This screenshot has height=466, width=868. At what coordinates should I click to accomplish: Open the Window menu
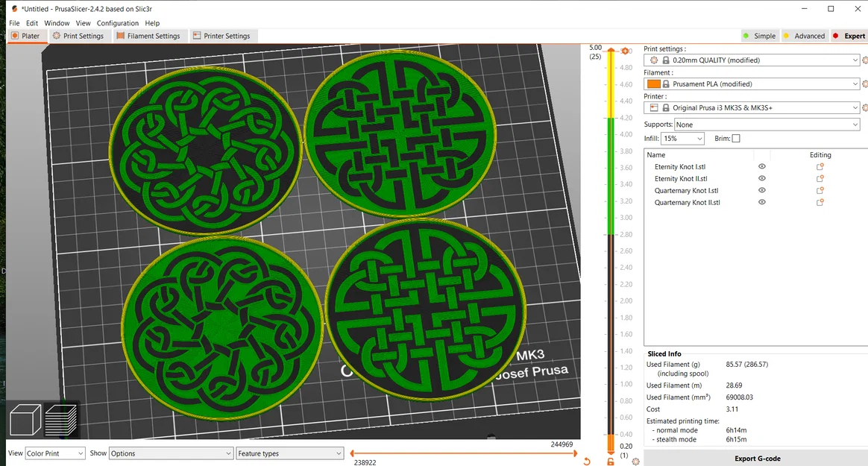pos(57,23)
